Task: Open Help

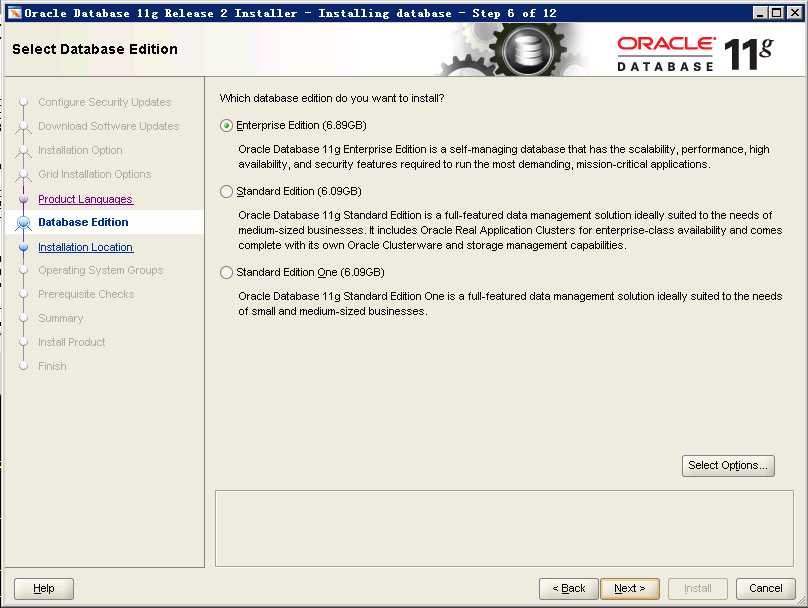Action: coord(44,588)
